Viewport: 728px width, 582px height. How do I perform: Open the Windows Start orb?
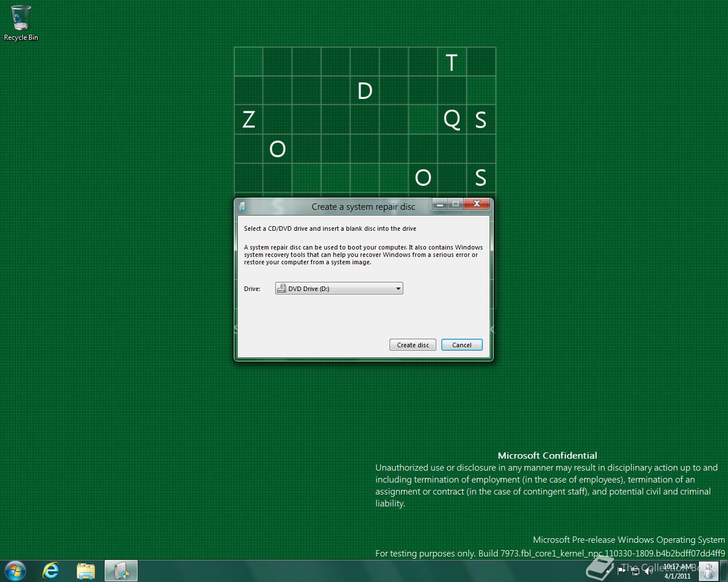[15, 571]
